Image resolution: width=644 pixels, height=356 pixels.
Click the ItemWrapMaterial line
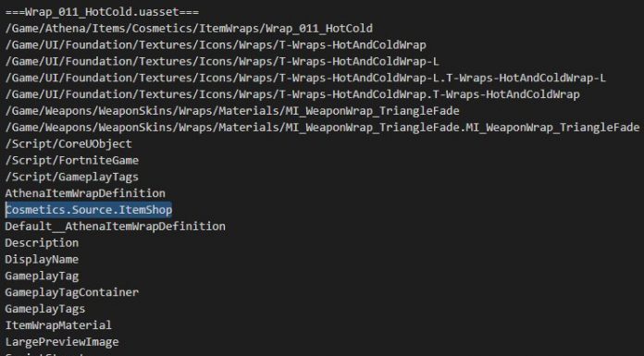point(58,325)
